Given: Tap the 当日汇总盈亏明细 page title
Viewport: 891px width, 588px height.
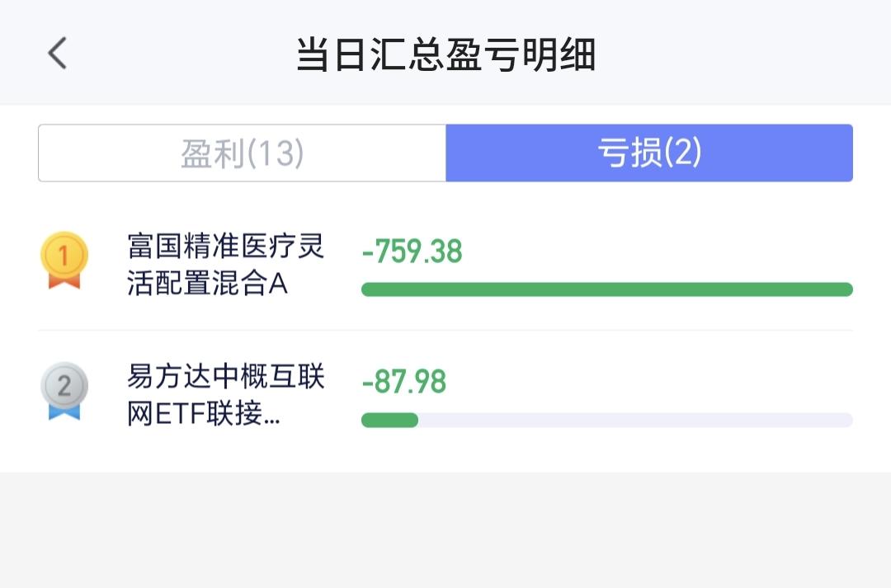Looking at the screenshot, I should 446,54.
